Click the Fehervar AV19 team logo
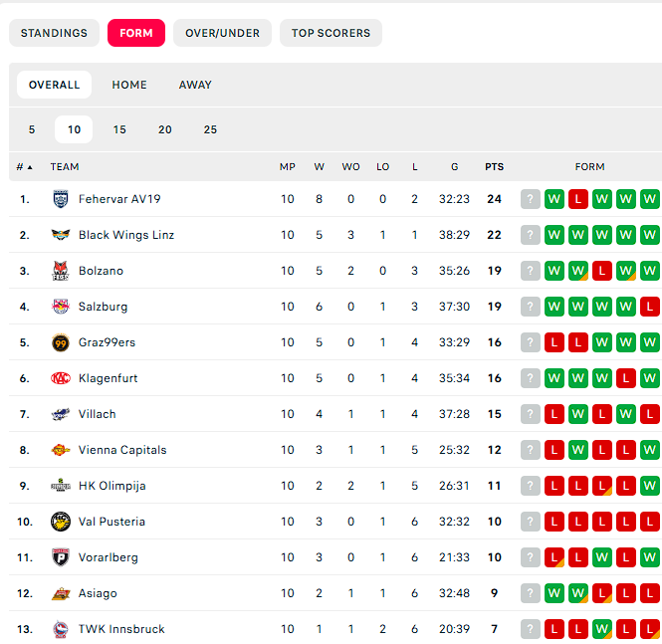Screen dimensions: 662x644 click(x=61, y=199)
